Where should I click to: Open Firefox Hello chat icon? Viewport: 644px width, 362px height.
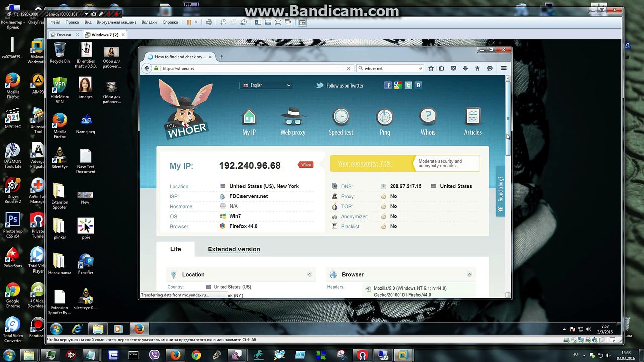(490, 68)
